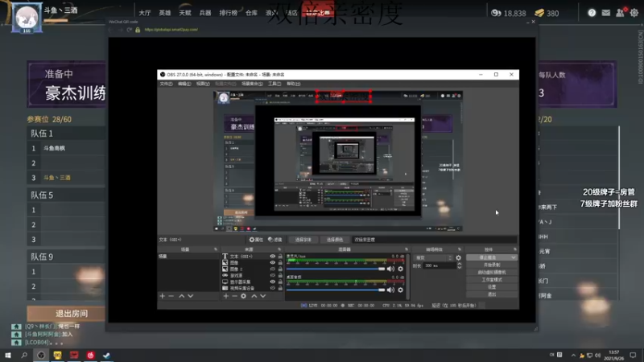Open the 编辑 menu in OBS

[x=184, y=84]
